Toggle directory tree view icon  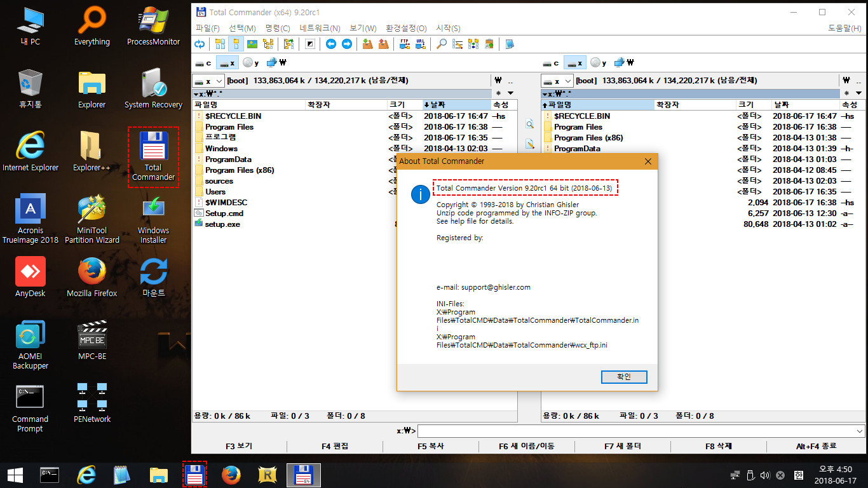tap(268, 44)
